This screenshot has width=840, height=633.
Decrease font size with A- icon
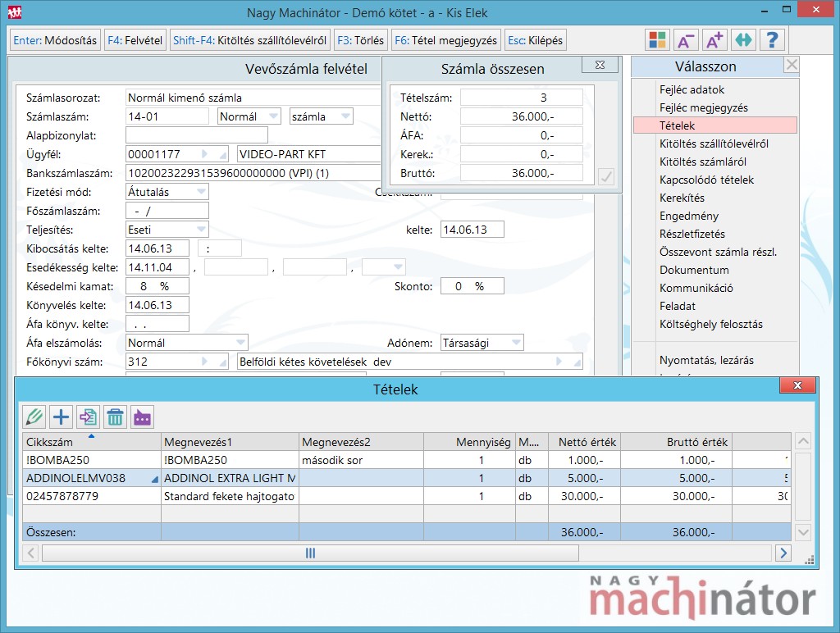tap(686, 39)
